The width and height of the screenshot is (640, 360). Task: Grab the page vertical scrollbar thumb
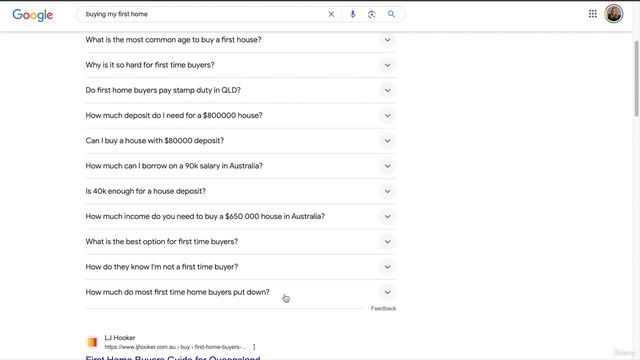coord(636,78)
